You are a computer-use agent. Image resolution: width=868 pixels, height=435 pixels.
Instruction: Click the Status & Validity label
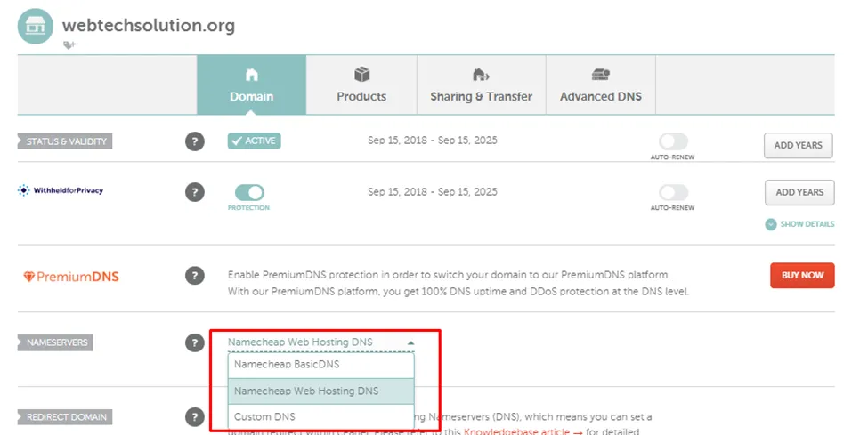[65, 141]
